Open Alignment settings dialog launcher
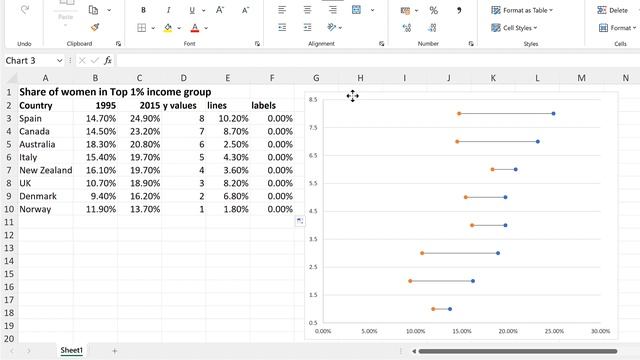This screenshot has width=640, height=360. pyautogui.click(x=382, y=44)
